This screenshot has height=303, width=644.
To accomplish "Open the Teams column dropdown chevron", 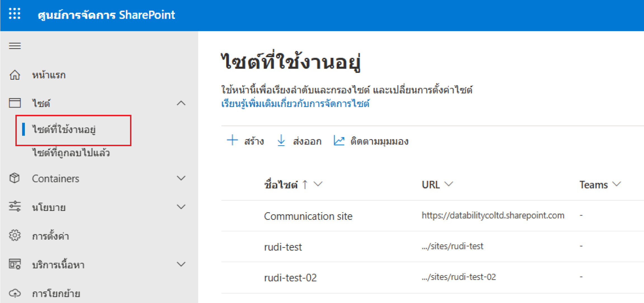I will (616, 184).
